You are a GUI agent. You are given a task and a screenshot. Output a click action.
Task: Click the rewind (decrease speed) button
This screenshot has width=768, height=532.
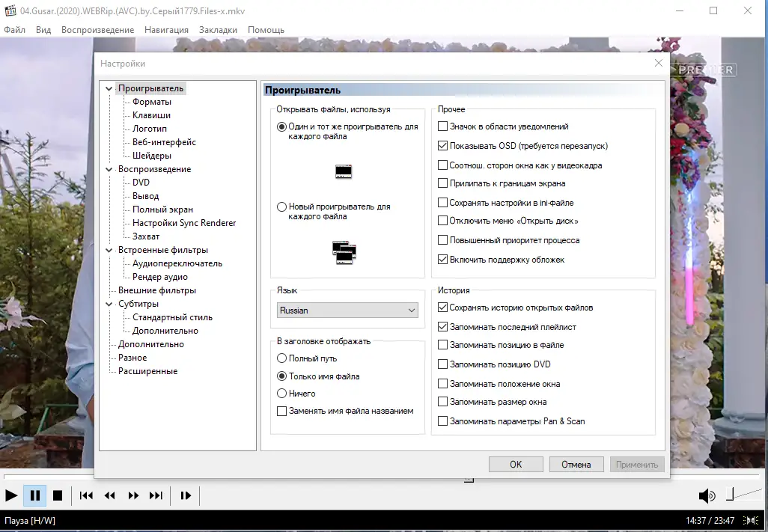pos(110,496)
